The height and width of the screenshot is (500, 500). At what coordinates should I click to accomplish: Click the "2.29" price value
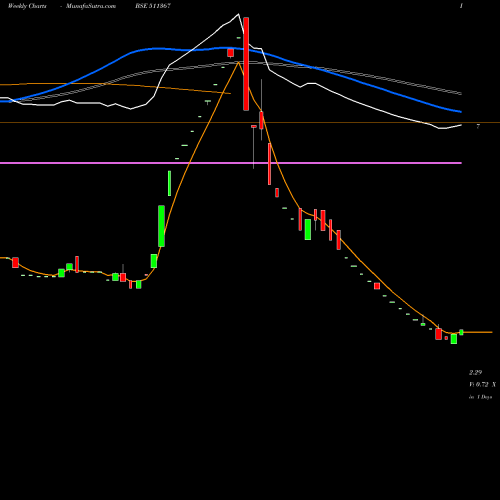pyautogui.click(x=476, y=372)
